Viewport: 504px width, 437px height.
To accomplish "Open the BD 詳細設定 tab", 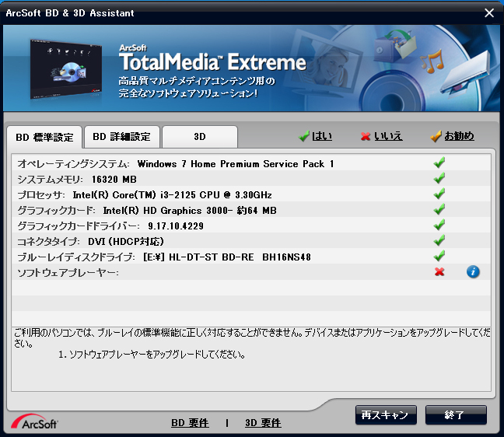I will pyautogui.click(x=121, y=137).
